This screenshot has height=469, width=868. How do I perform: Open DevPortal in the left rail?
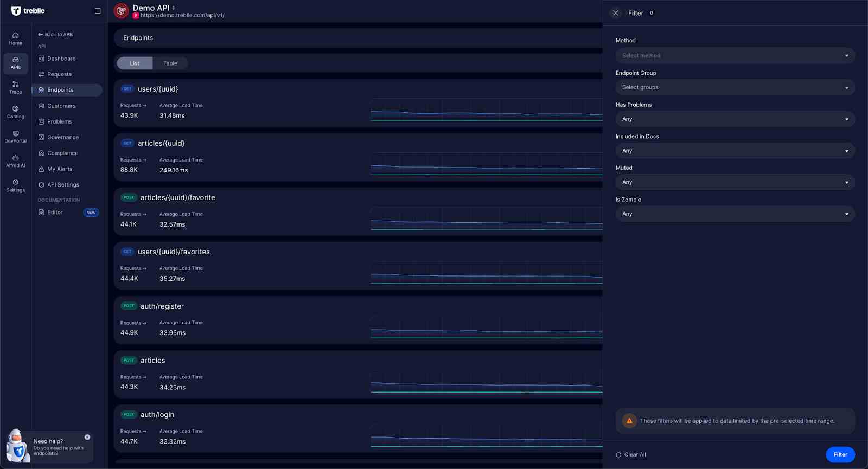[x=16, y=137]
